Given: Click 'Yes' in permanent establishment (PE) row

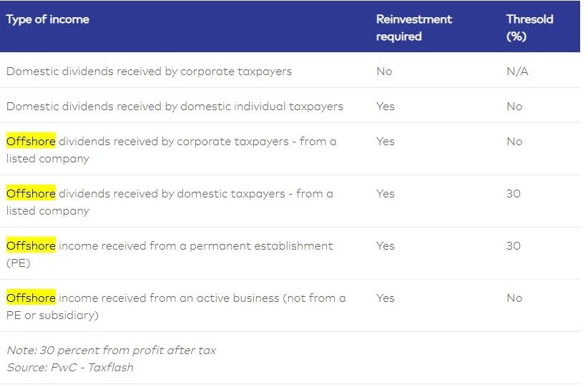Looking at the screenshot, I should (x=385, y=245).
